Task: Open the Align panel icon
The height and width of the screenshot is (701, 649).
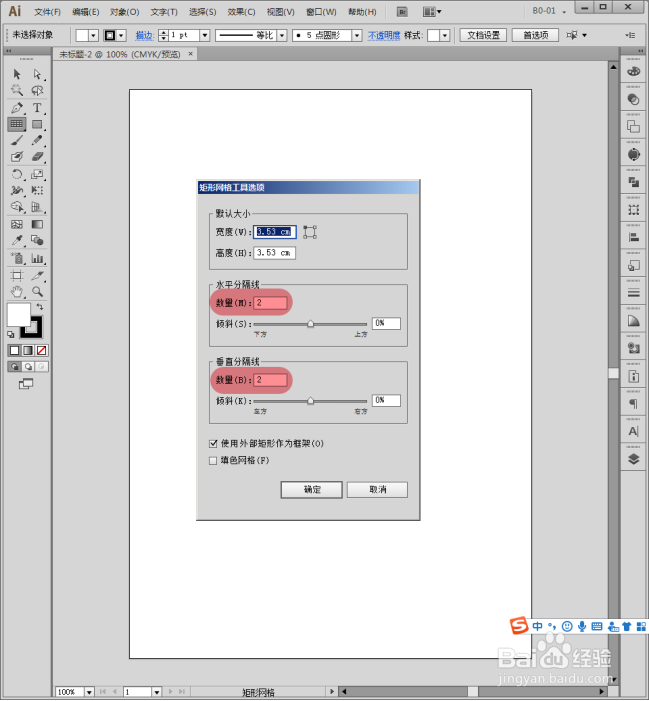Action: pyautogui.click(x=633, y=237)
